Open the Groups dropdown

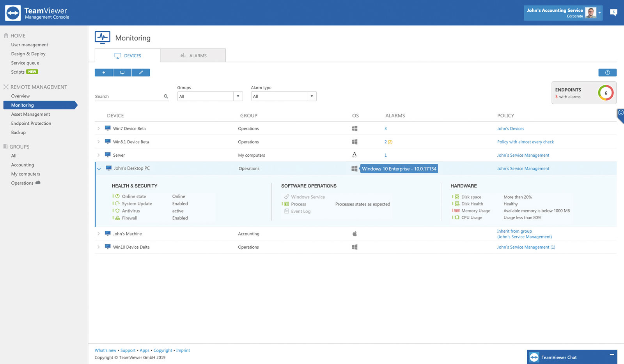pos(210,96)
